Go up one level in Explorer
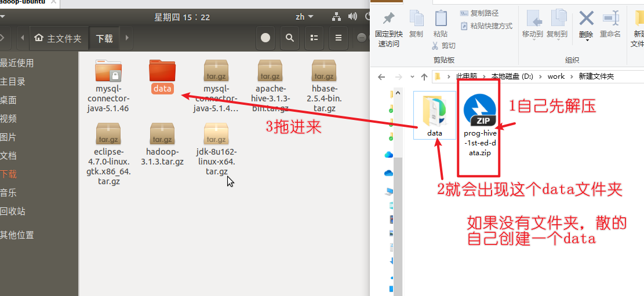Image resolution: width=644 pixels, height=296 pixels. tap(425, 76)
